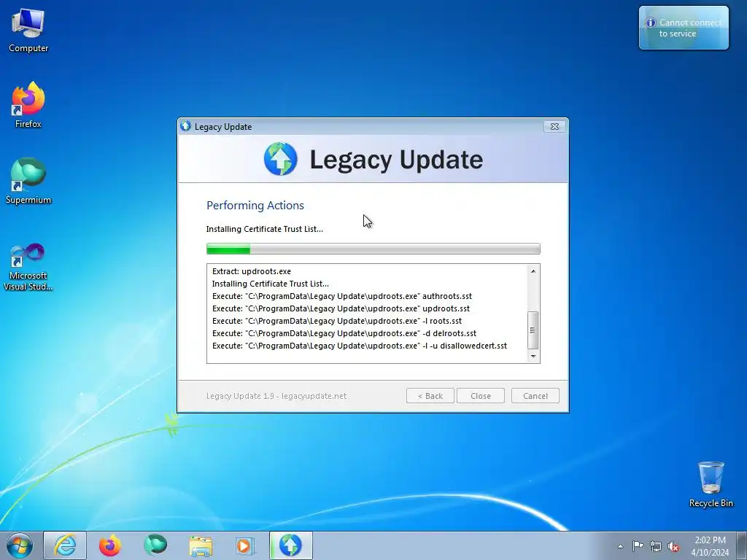Click the disabled Close button
The image size is (747, 560).
480,396
